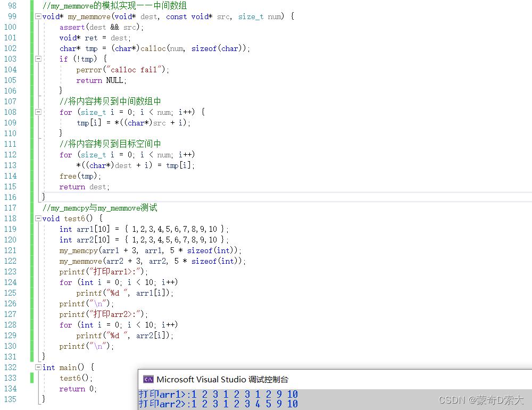This screenshot has width=532, height=410.
Task: Click the test6() call in main
Action: click(76, 378)
